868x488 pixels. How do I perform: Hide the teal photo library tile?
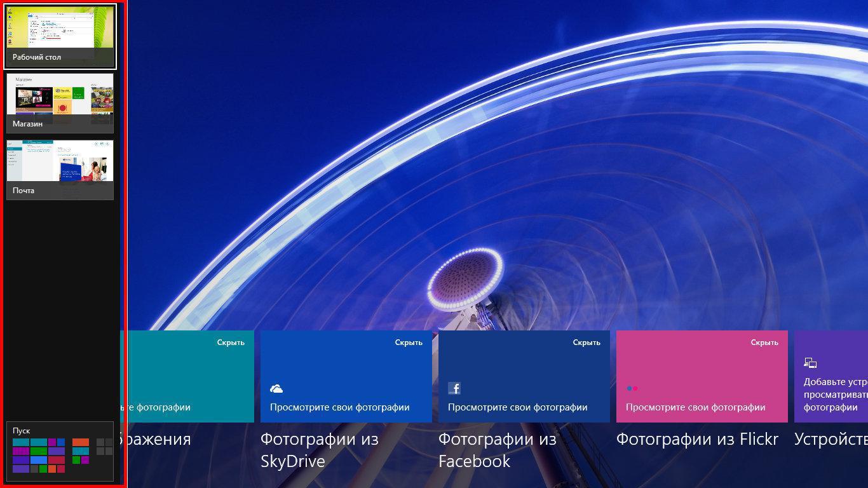231,342
